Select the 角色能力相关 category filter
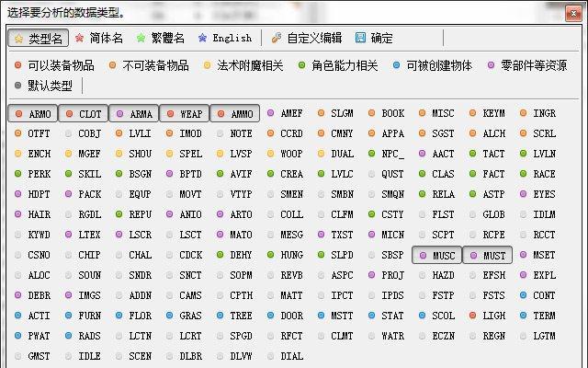 tap(337, 65)
